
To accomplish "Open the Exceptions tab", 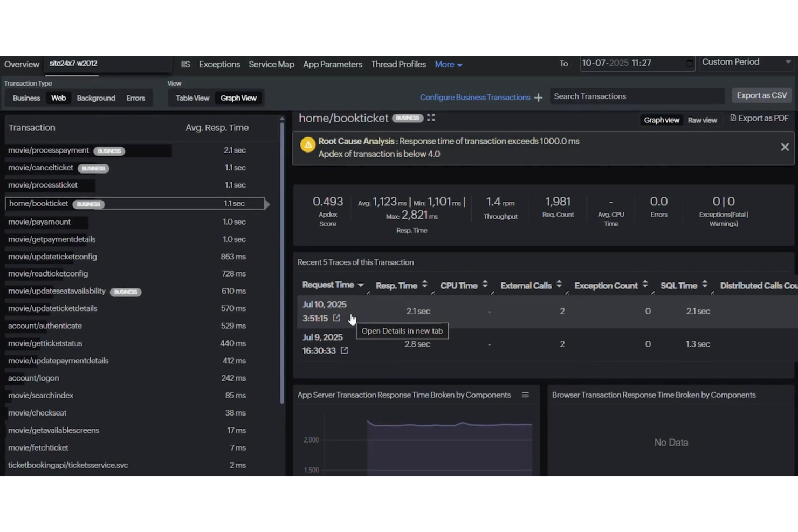I will point(219,64).
